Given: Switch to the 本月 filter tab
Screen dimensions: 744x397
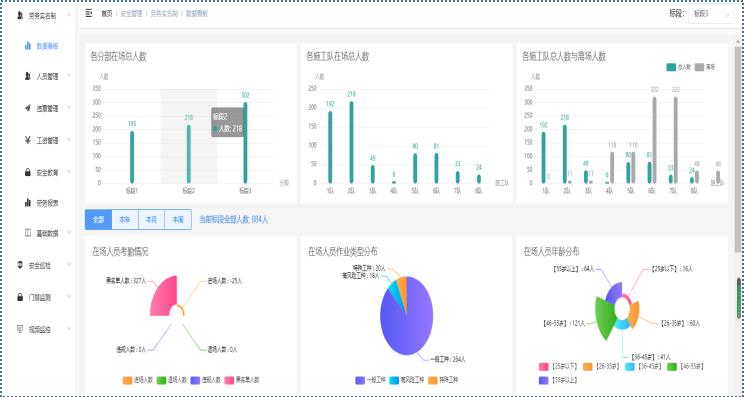Looking at the screenshot, I should [x=151, y=220].
